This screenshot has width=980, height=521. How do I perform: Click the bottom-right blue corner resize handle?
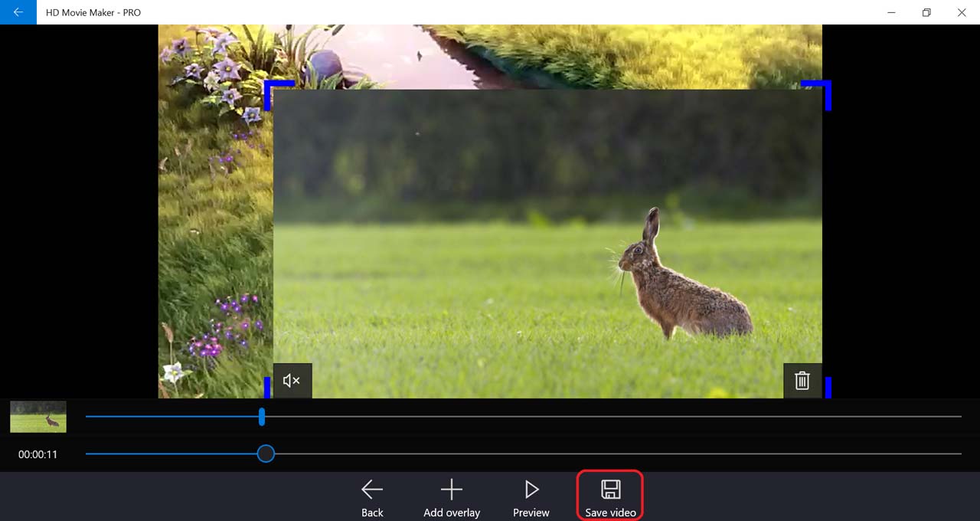(x=828, y=388)
